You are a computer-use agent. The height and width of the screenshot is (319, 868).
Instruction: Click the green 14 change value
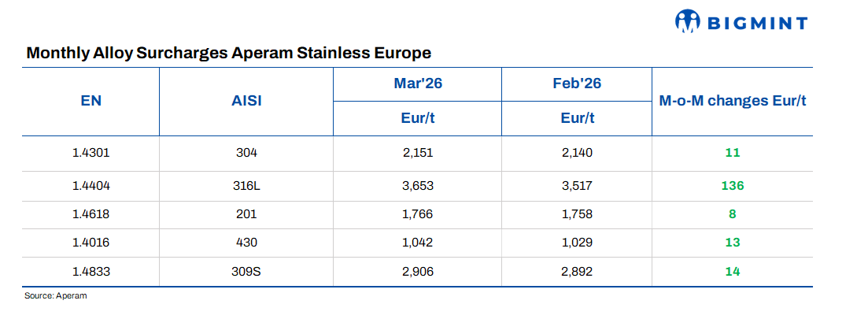733,271
